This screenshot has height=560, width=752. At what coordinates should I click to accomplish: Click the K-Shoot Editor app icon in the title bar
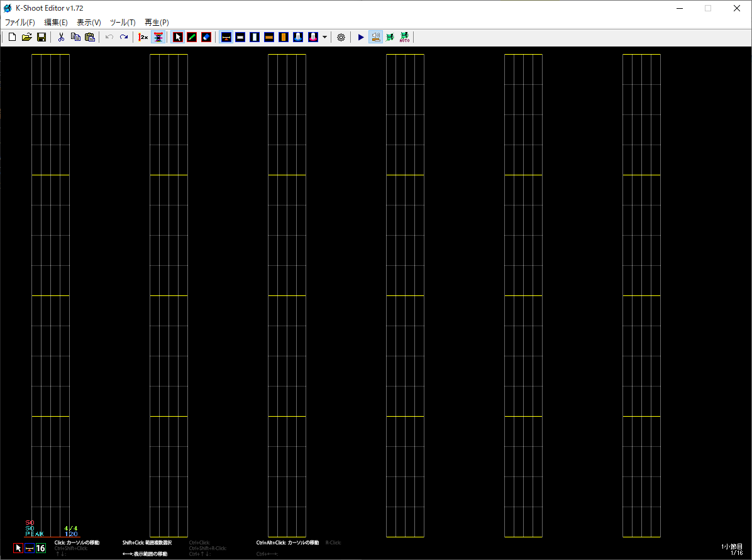click(8, 8)
